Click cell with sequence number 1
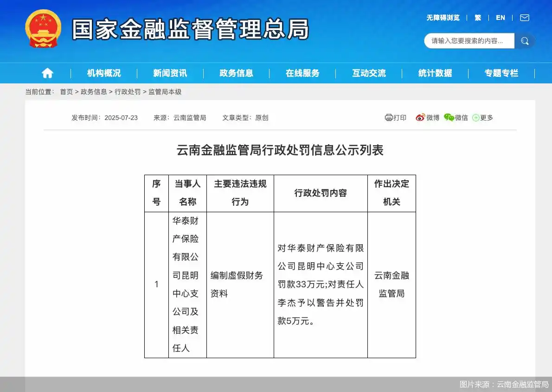552x392 pixels. point(156,285)
